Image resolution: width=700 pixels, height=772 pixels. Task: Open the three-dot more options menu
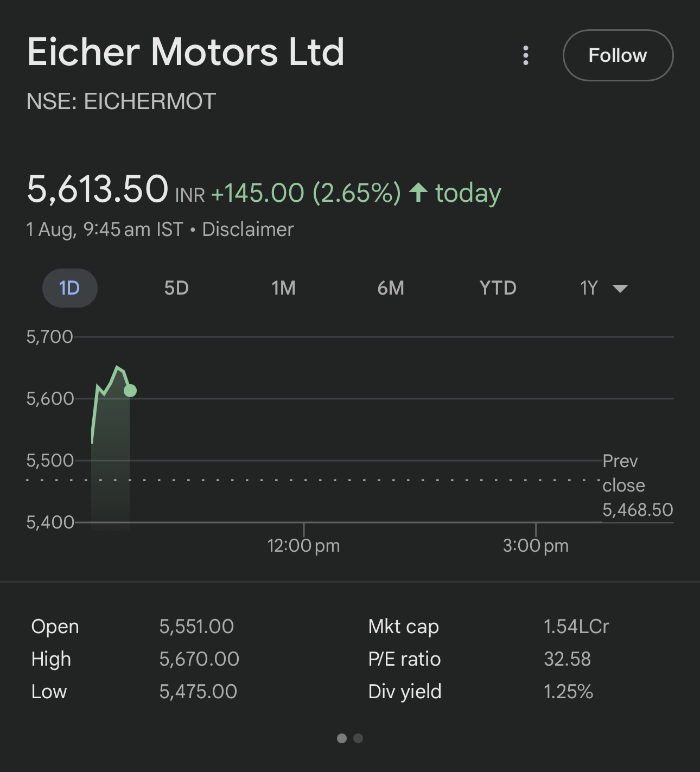[525, 55]
